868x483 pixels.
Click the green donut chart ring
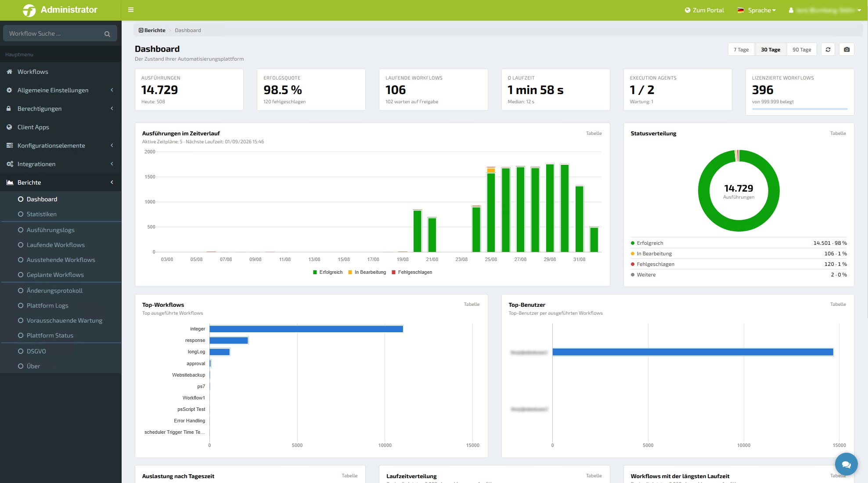[x=739, y=225]
